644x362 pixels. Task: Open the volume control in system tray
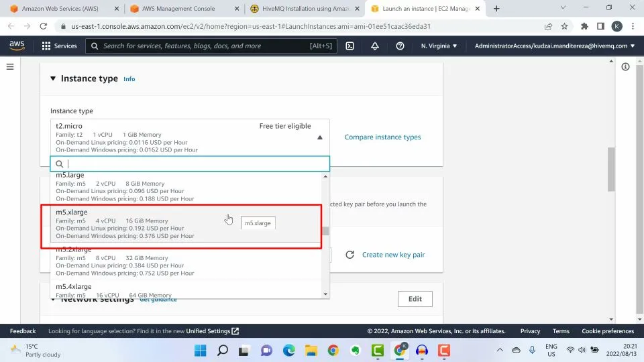tap(582, 350)
